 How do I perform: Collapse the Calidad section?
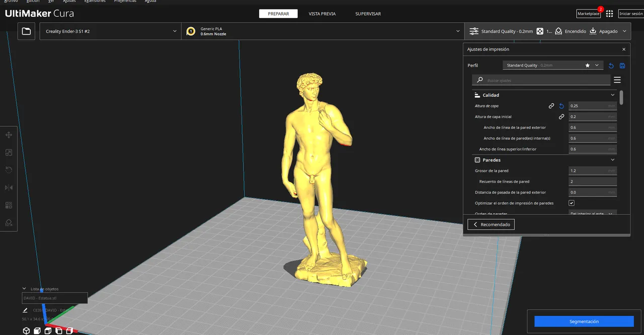coord(613,95)
